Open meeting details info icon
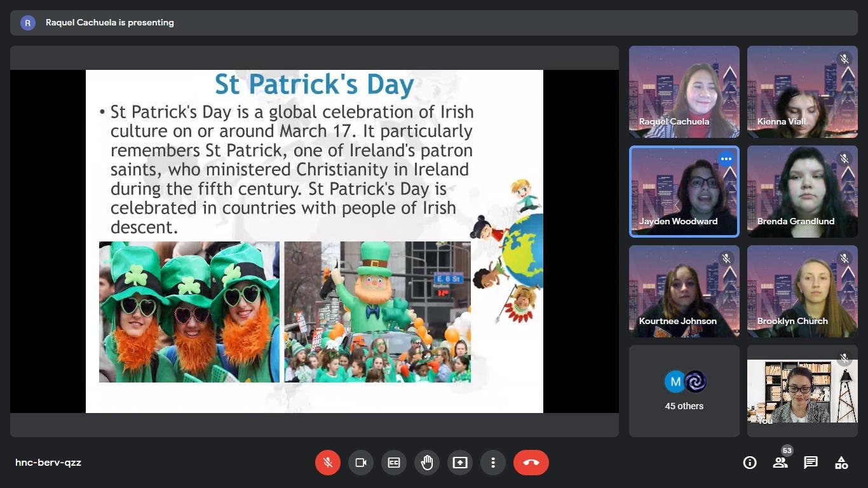This screenshot has width=868, height=488. point(750,463)
